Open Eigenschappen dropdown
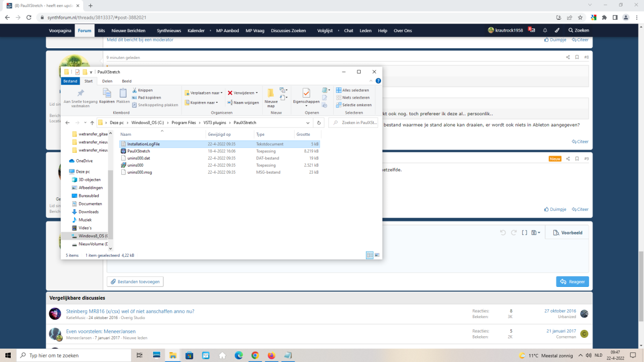Image resolution: width=644 pixels, height=362 pixels. pyautogui.click(x=306, y=102)
